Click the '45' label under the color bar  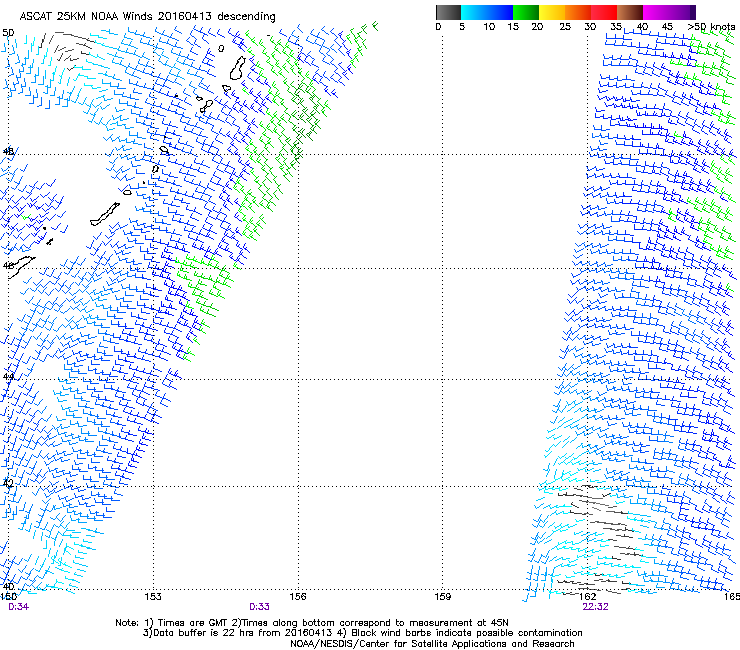click(x=667, y=27)
